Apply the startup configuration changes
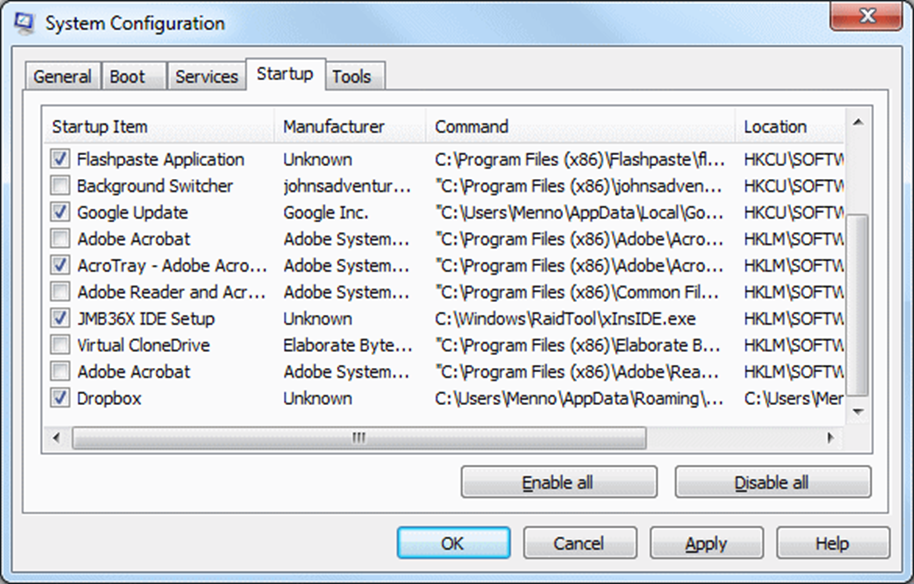The height and width of the screenshot is (584, 914). [x=706, y=543]
